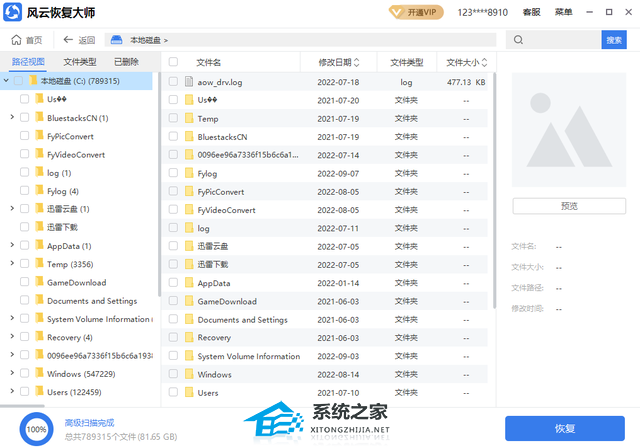Tick the checkbox for the Temp folder row
The height and width of the screenshot is (448, 640).
[x=173, y=118]
